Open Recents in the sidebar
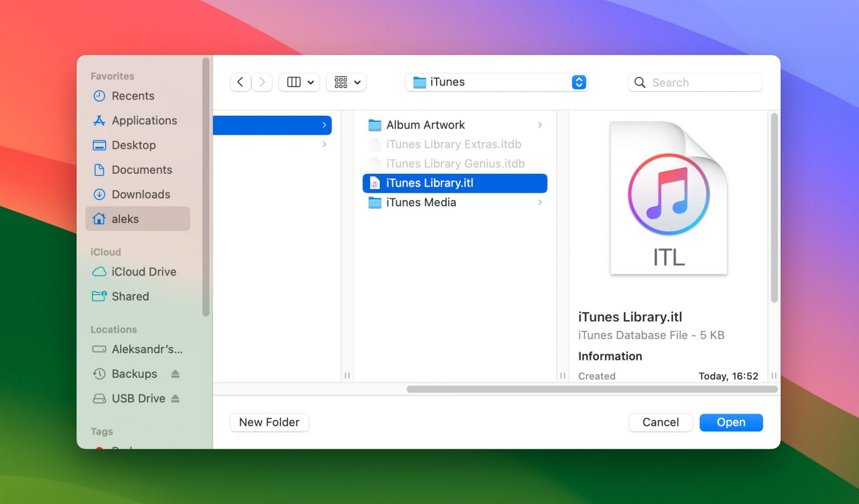The height and width of the screenshot is (504, 859). pos(138,96)
